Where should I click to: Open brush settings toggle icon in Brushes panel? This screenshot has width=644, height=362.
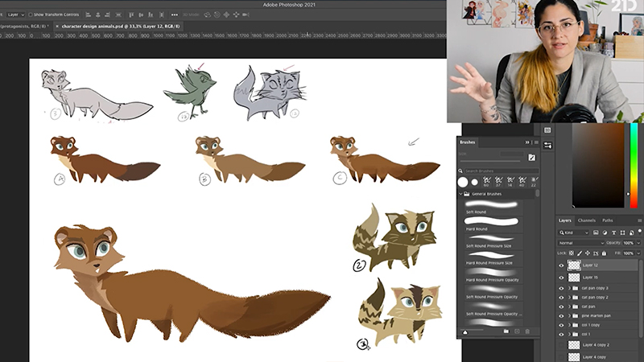(x=531, y=158)
